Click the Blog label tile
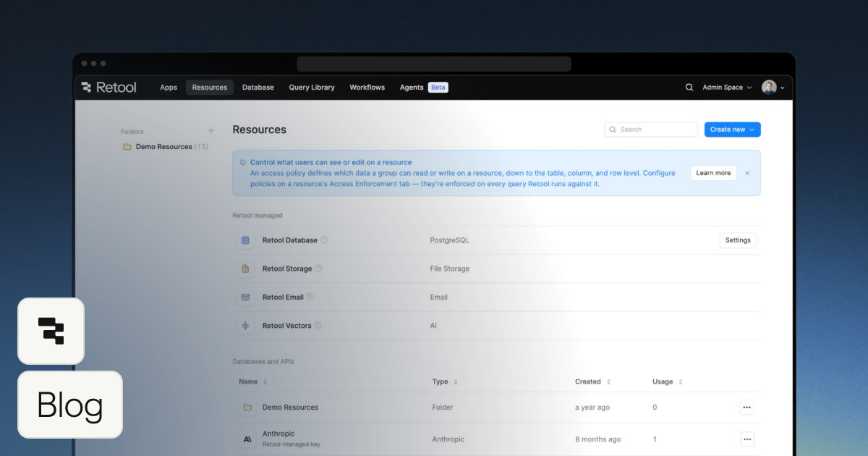The height and width of the screenshot is (456, 868). (70, 405)
